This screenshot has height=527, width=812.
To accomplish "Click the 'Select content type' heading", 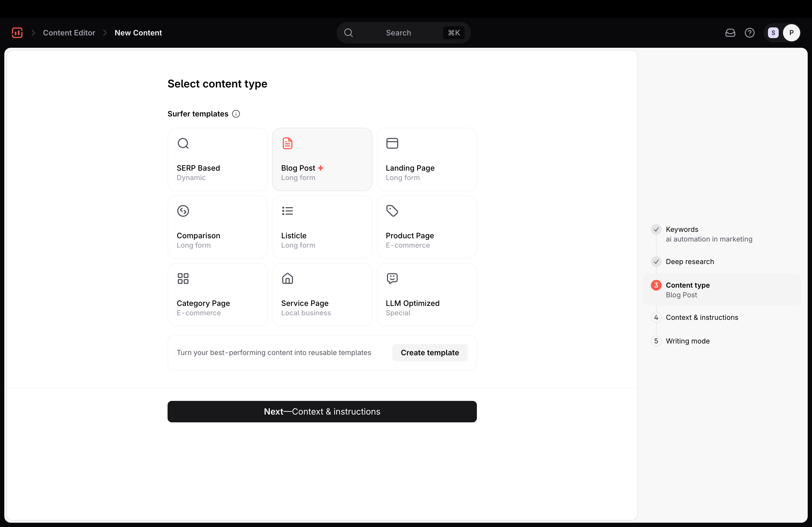I will tap(217, 83).
